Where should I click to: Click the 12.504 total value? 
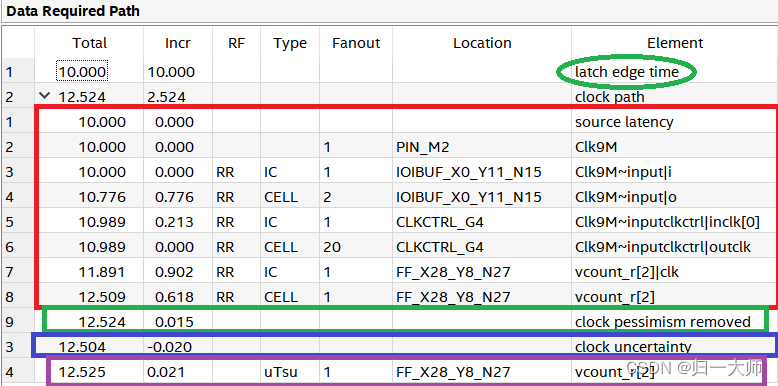point(82,347)
